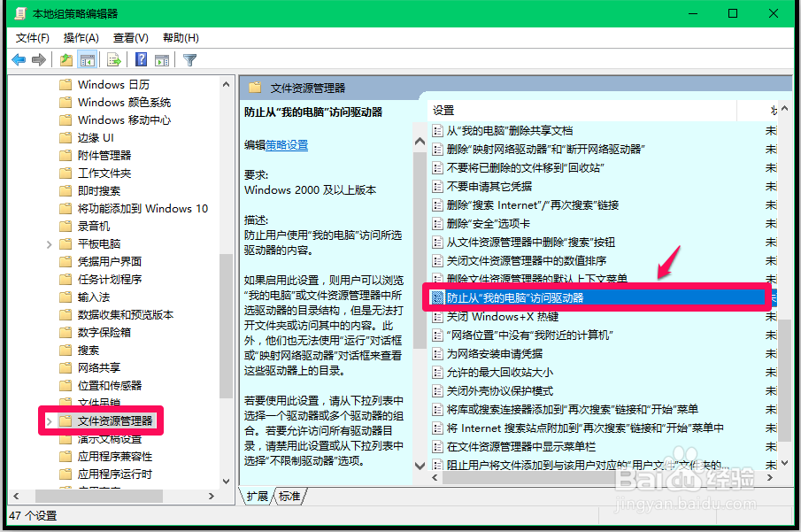This screenshot has width=801, height=532.
Task: Click the app icon in the title bar
Action: tap(20, 13)
